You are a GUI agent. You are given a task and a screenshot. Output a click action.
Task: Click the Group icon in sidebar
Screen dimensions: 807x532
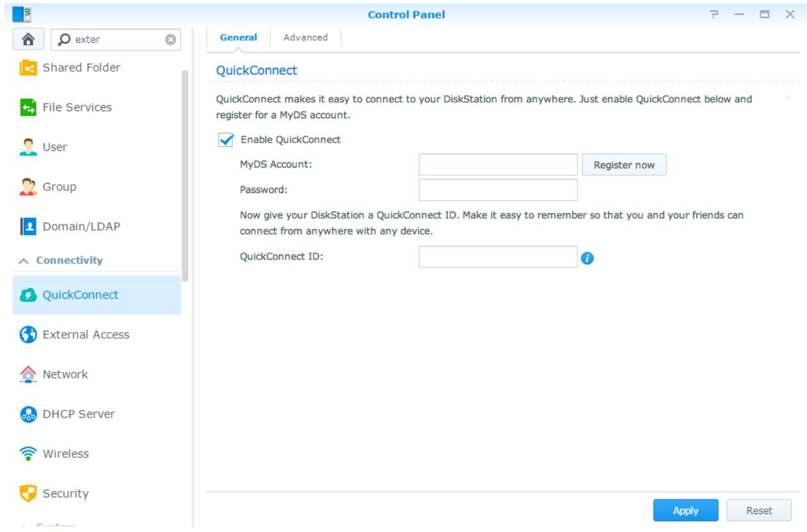29,187
